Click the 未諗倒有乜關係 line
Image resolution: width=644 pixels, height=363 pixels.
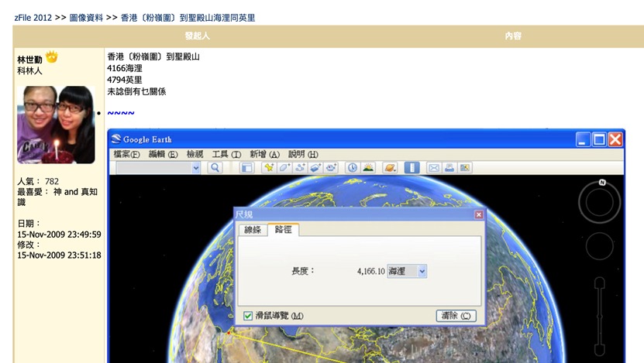(x=136, y=91)
